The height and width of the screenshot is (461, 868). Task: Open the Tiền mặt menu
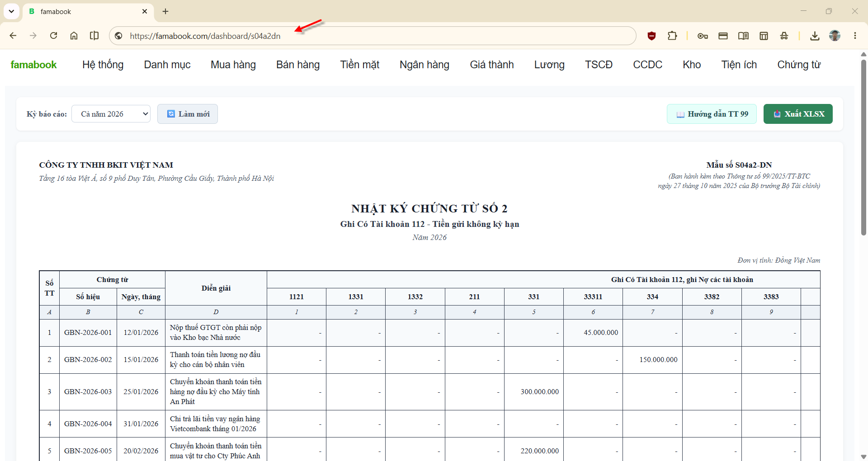click(x=360, y=65)
